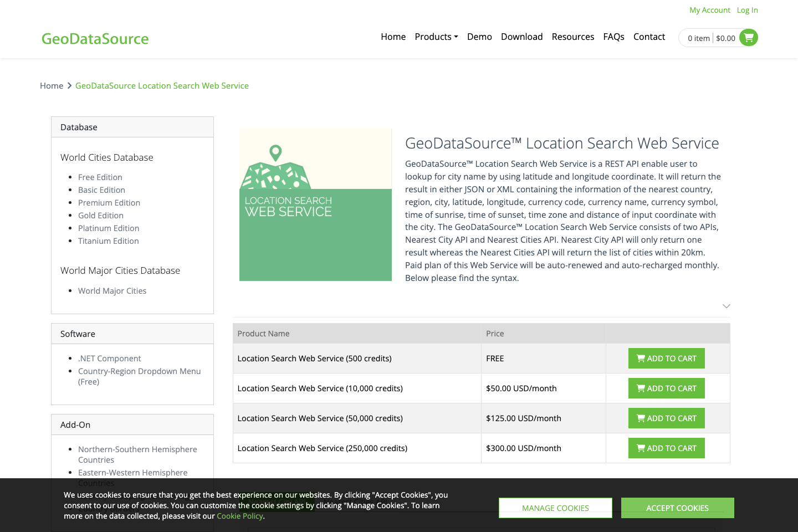
Task: Accept cookies via the green button
Action: 677,508
